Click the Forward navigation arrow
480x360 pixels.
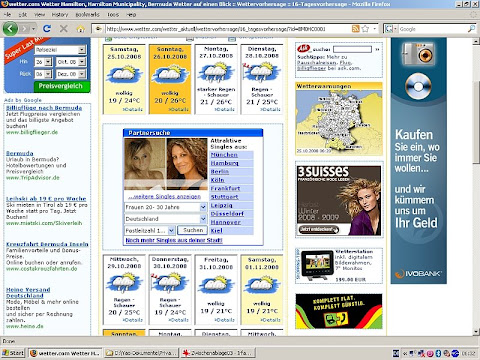click(x=24, y=29)
